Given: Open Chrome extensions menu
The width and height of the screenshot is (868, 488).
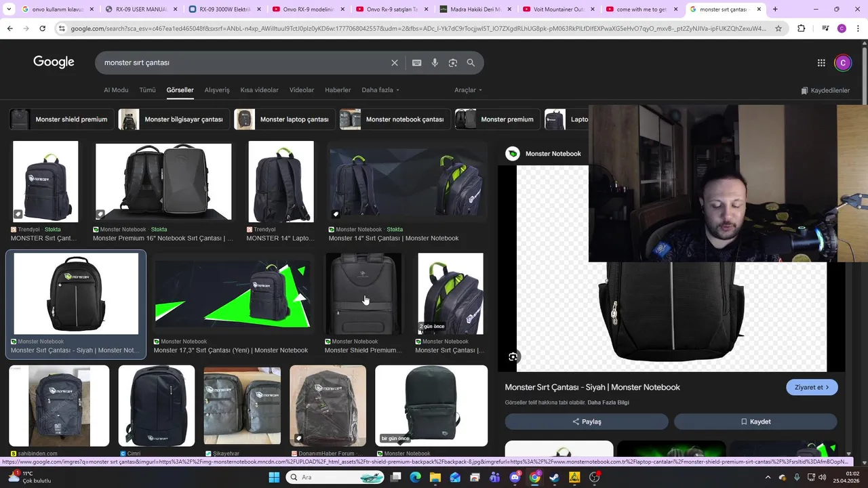Looking at the screenshot, I should pyautogui.click(x=802, y=28).
